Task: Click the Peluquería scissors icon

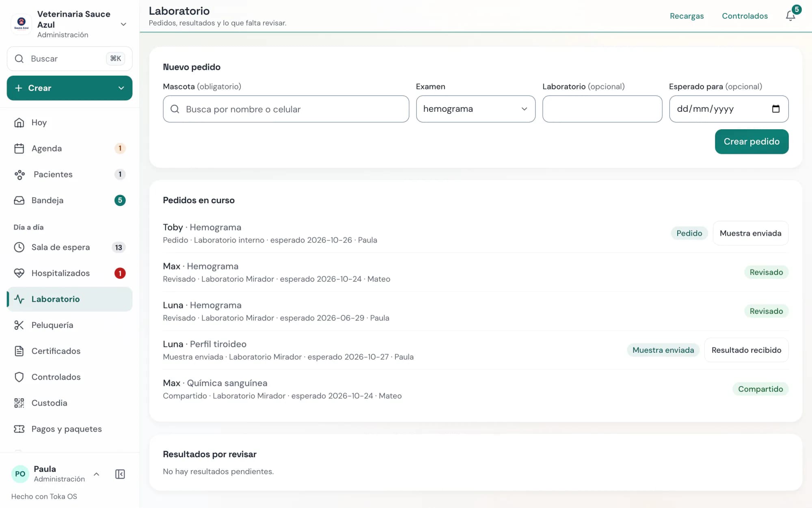Action: pos(19,325)
